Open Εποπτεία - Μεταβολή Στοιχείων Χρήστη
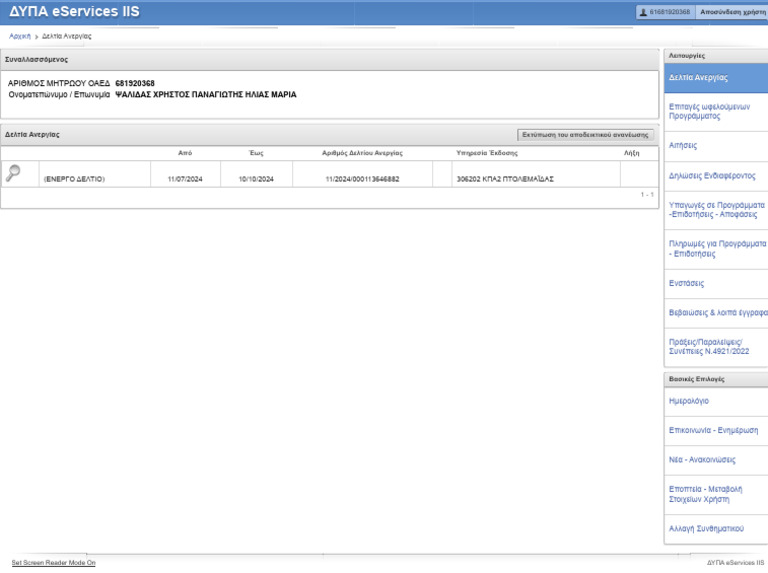This screenshot has width=768, height=573. (x=716, y=494)
